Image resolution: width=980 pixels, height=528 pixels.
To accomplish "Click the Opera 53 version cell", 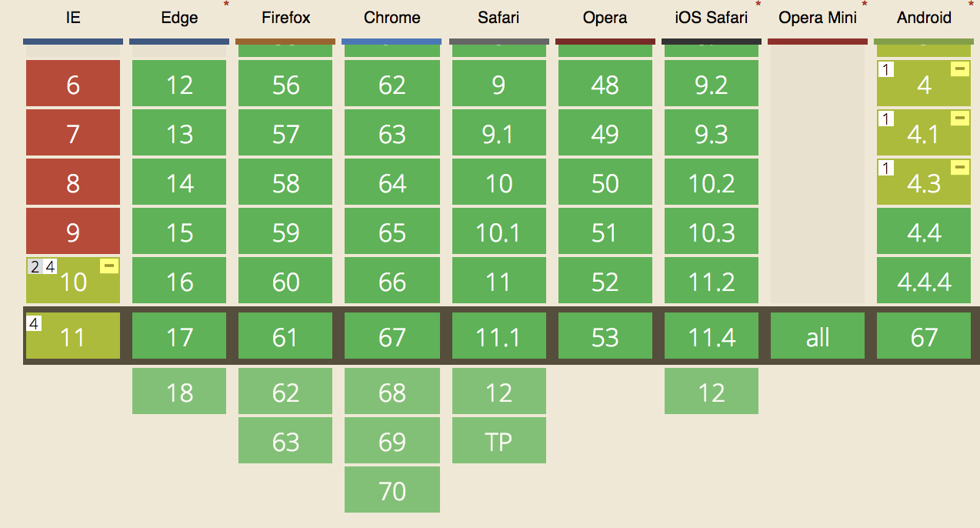I will pos(605,336).
